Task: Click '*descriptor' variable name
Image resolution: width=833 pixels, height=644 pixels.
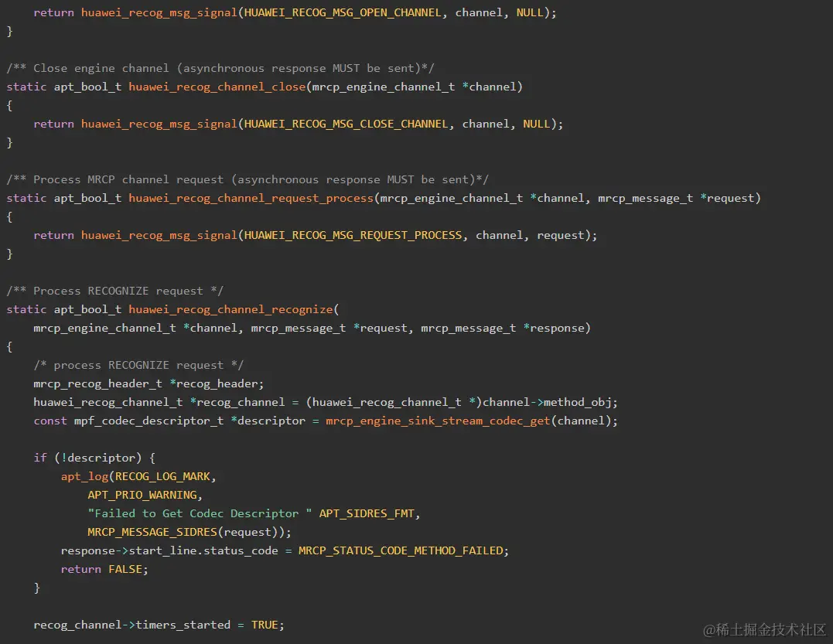Action: pos(268,421)
